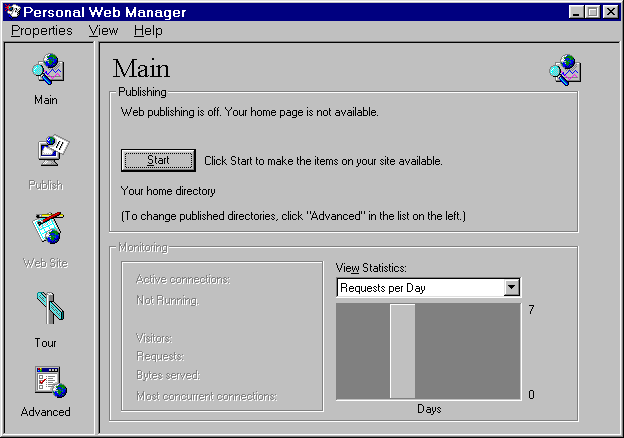Image resolution: width=624 pixels, height=438 pixels.
Task: Click the large "Main" page heading
Action: [141, 68]
